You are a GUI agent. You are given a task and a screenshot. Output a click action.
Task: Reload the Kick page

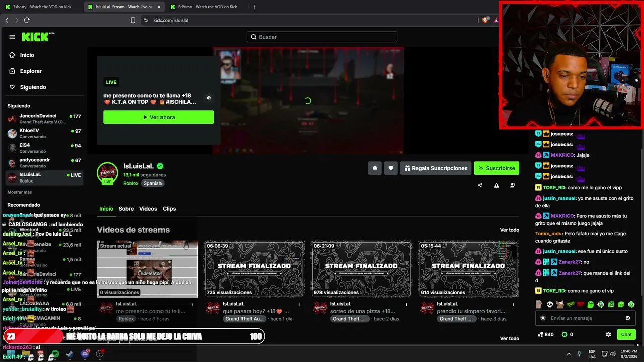click(x=27, y=20)
